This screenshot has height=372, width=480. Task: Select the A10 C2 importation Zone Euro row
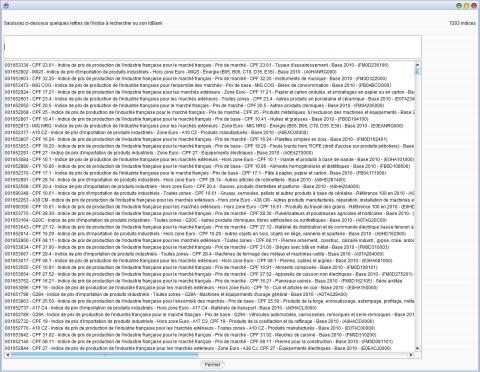[209, 132]
